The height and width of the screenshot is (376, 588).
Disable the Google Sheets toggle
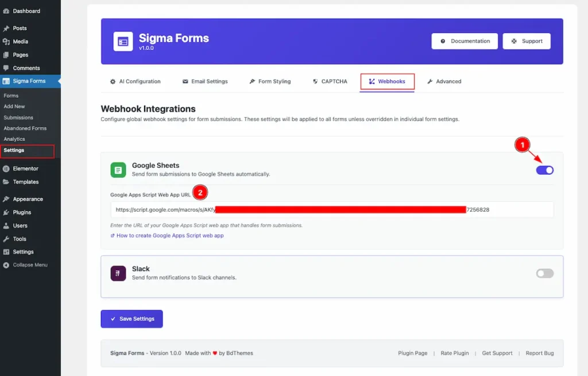tap(544, 170)
